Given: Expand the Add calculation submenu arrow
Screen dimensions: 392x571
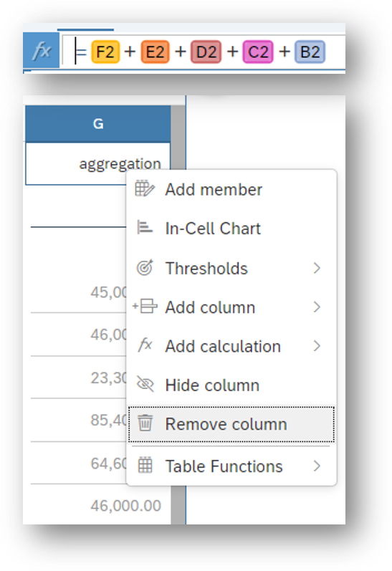Looking at the screenshot, I should click(x=317, y=346).
